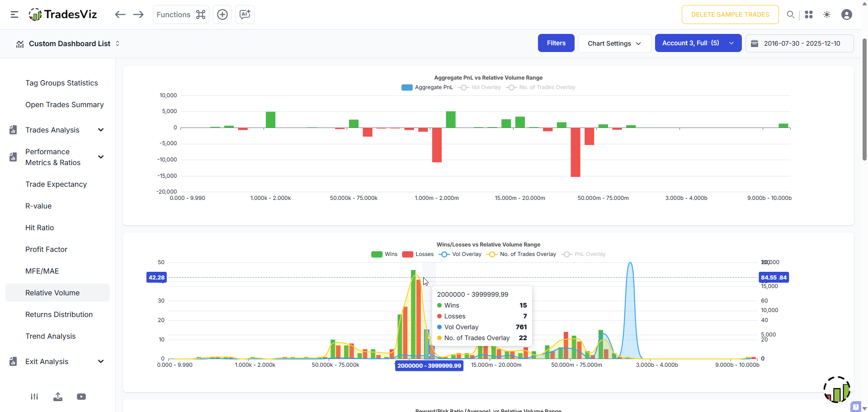Image resolution: width=868 pixels, height=412 pixels.
Task: Click the large red bar at 50.000m - 75.000m
Action: (x=576, y=152)
